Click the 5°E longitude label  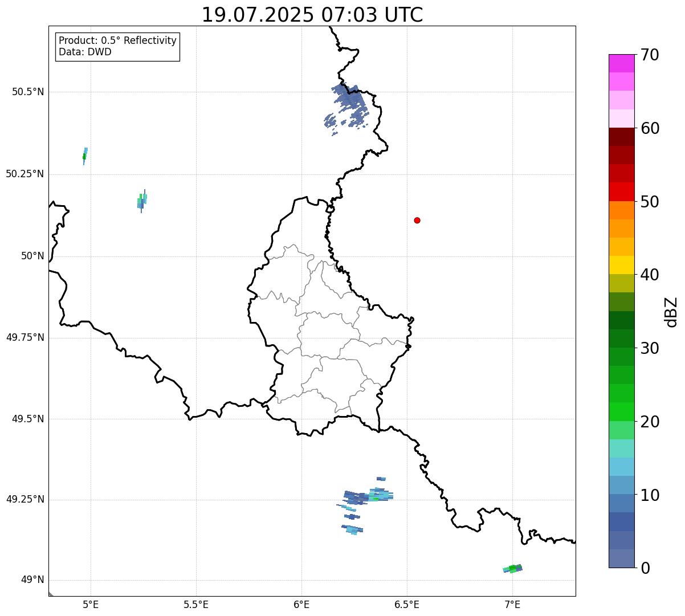[91, 604]
